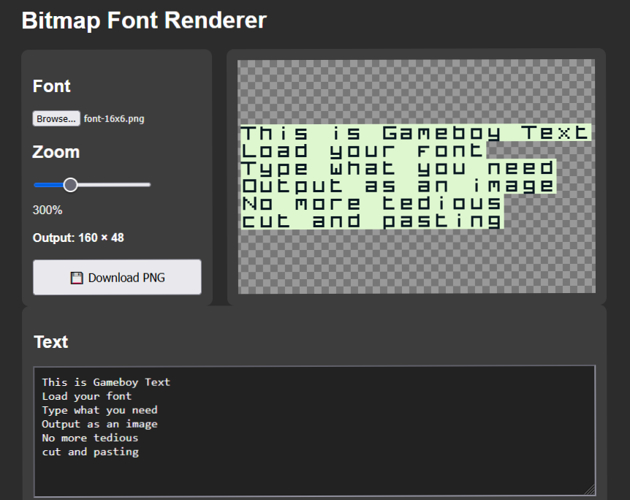Click the Zoom slider handle
The height and width of the screenshot is (500, 630).
[x=70, y=185]
